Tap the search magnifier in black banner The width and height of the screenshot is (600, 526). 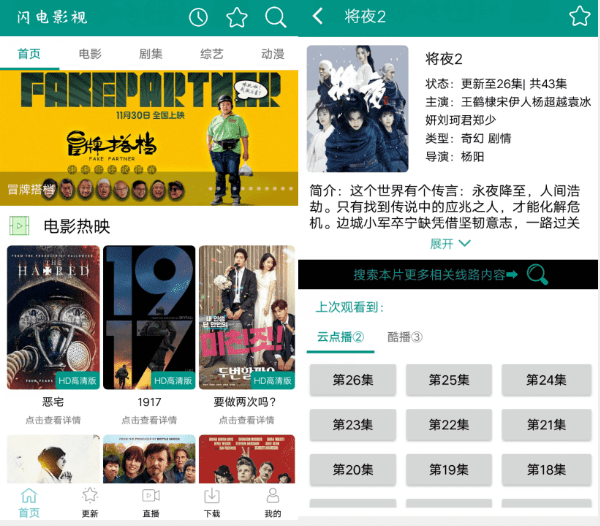(x=537, y=274)
